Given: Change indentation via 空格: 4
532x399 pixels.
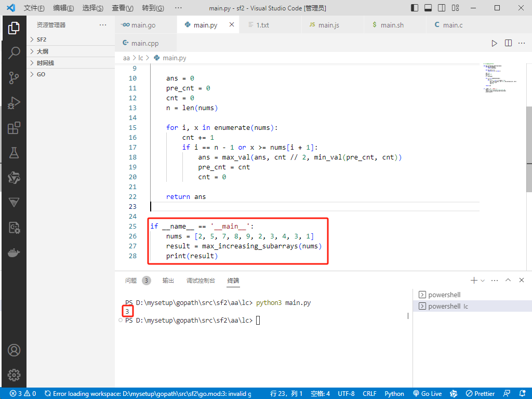Looking at the screenshot, I should pyautogui.click(x=320, y=393).
